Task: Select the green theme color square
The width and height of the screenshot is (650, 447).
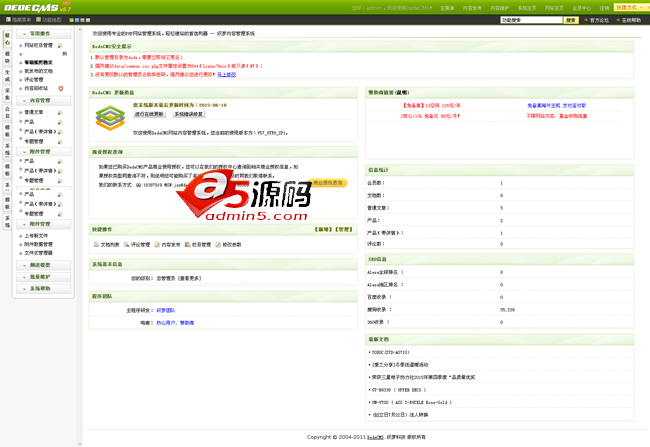Action: click(72, 20)
